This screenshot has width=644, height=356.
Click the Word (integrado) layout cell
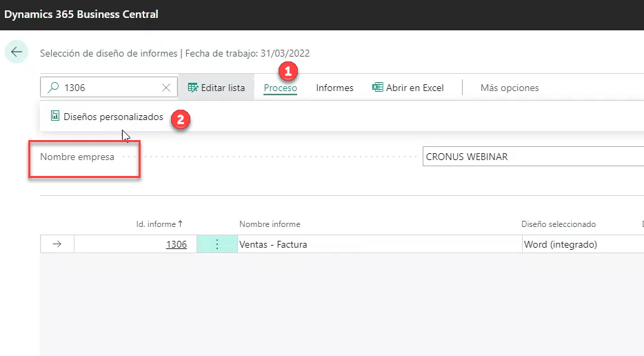[x=579, y=244]
